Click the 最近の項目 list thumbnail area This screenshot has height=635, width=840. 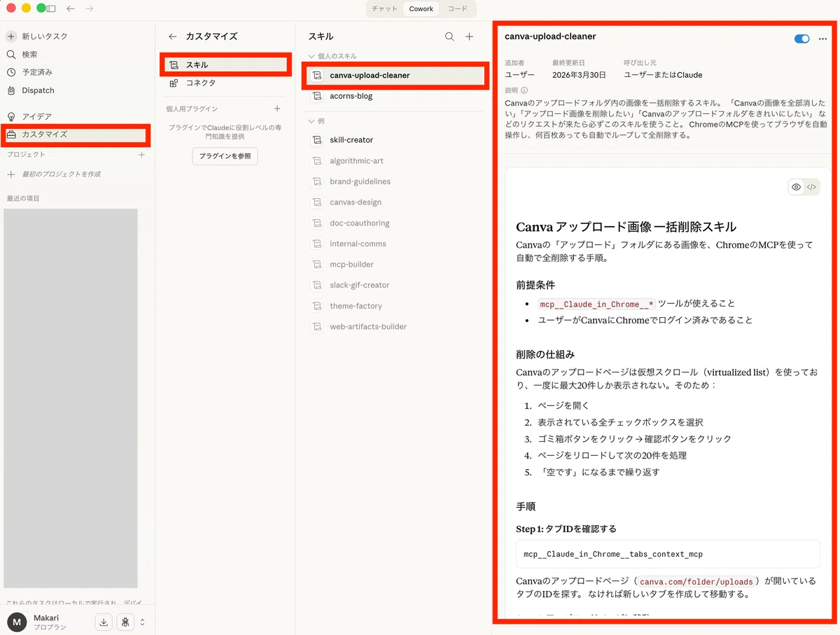tap(71, 398)
